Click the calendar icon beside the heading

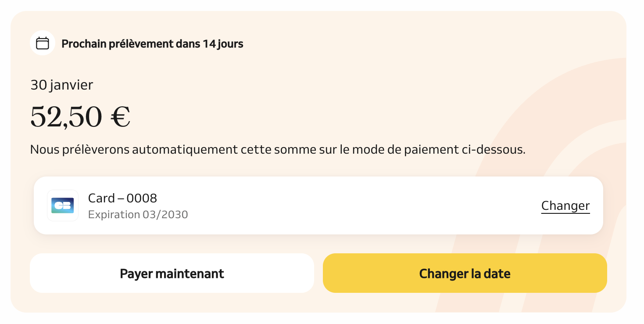43,43
